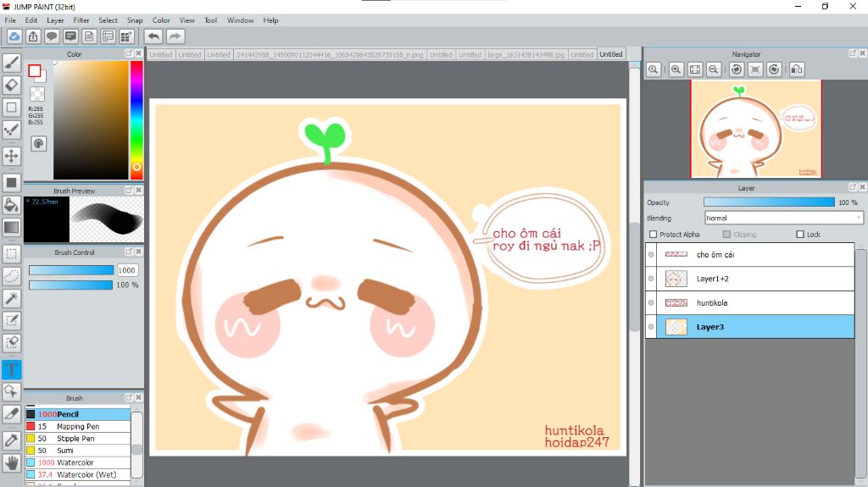Select the Fill rectangle tool
868x487 pixels.
[12, 182]
